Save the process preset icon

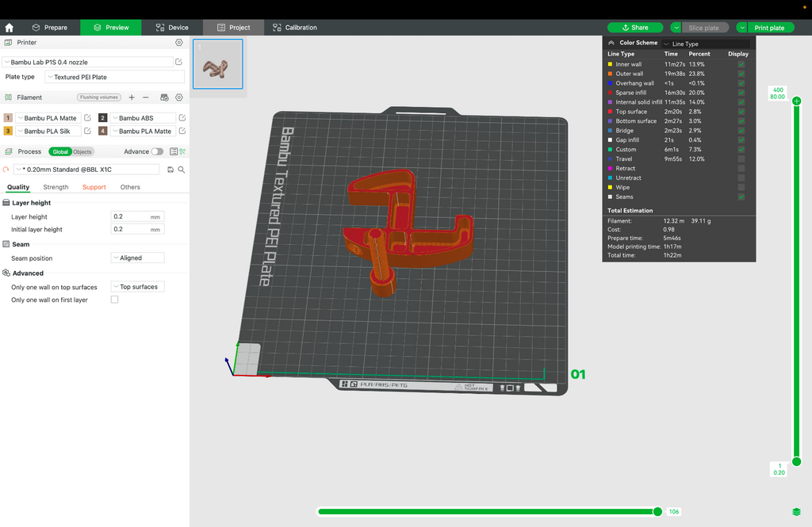(x=170, y=170)
